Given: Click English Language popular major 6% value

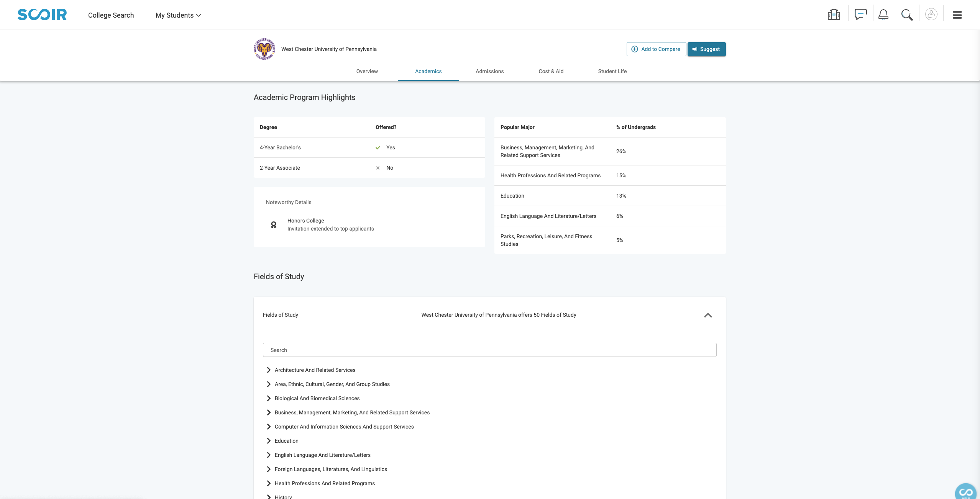Looking at the screenshot, I should click(619, 216).
